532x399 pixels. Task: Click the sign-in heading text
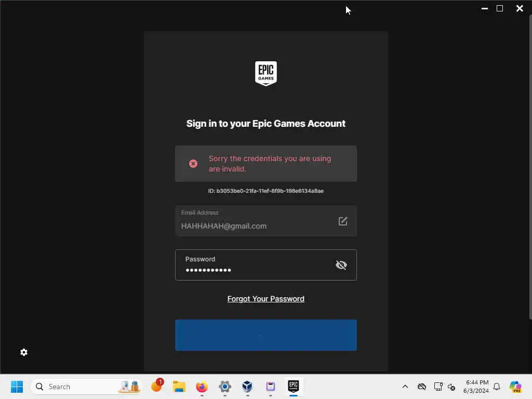coord(265,124)
